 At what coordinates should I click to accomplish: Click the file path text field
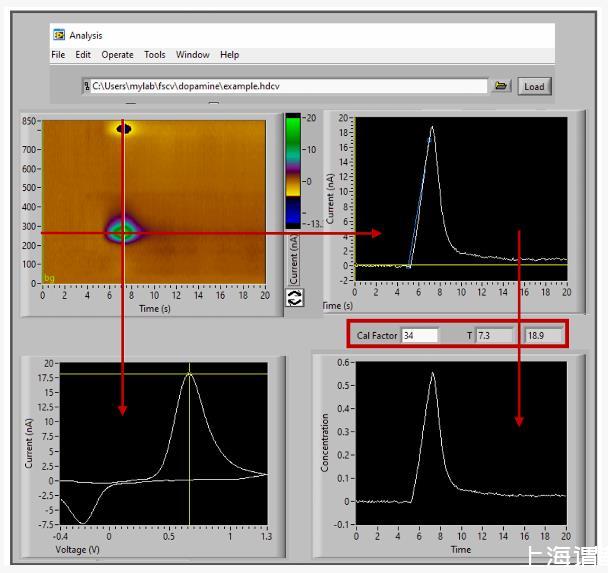[288, 87]
